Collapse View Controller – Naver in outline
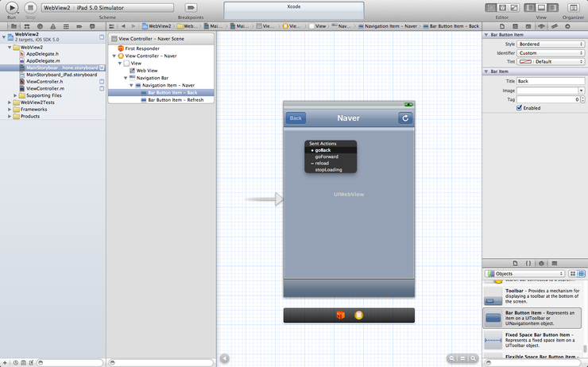588x367 pixels. pyautogui.click(x=114, y=56)
